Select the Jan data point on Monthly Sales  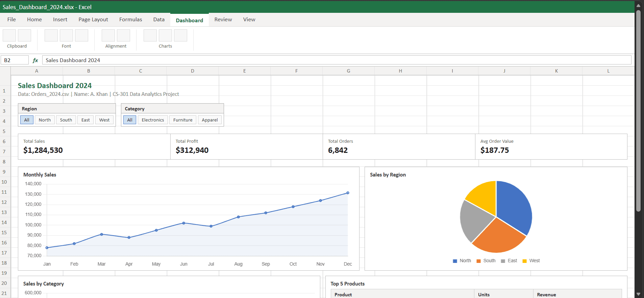tap(47, 248)
